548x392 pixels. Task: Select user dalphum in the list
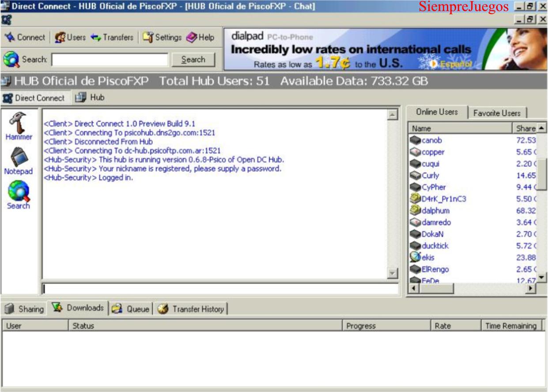point(435,211)
